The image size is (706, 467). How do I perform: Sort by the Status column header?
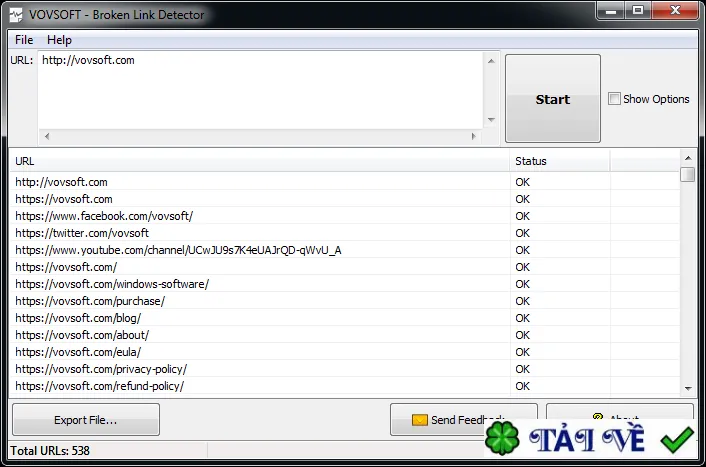(560, 161)
